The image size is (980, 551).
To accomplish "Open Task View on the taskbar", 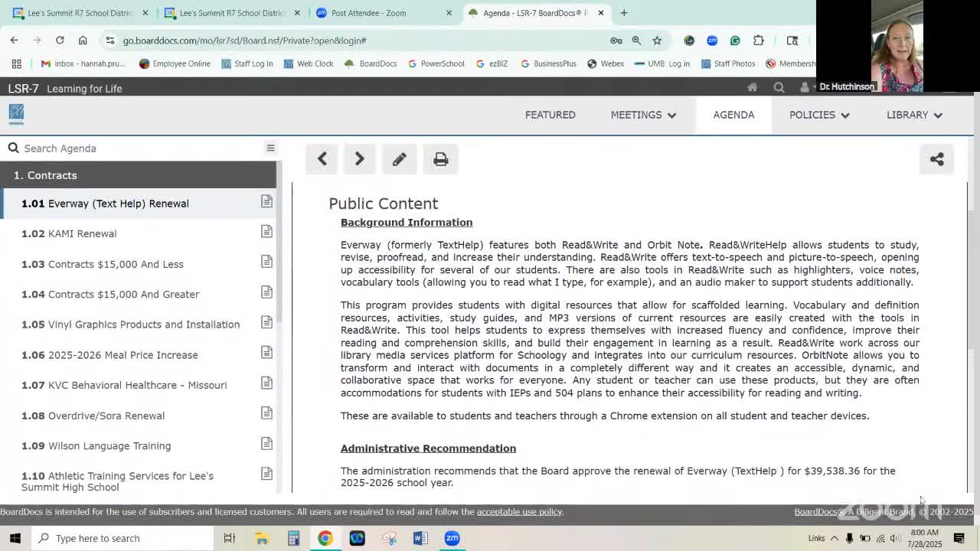I will [230, 538].
